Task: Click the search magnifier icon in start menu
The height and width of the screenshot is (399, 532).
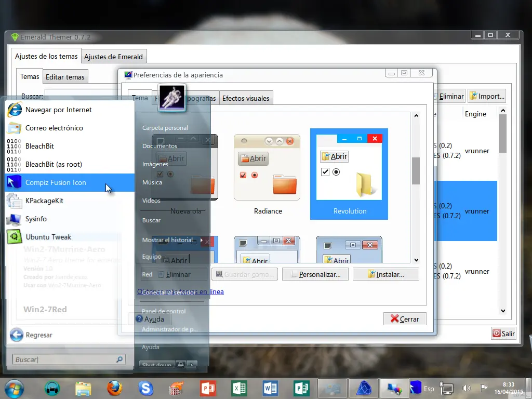Action: tap(119, 360)
